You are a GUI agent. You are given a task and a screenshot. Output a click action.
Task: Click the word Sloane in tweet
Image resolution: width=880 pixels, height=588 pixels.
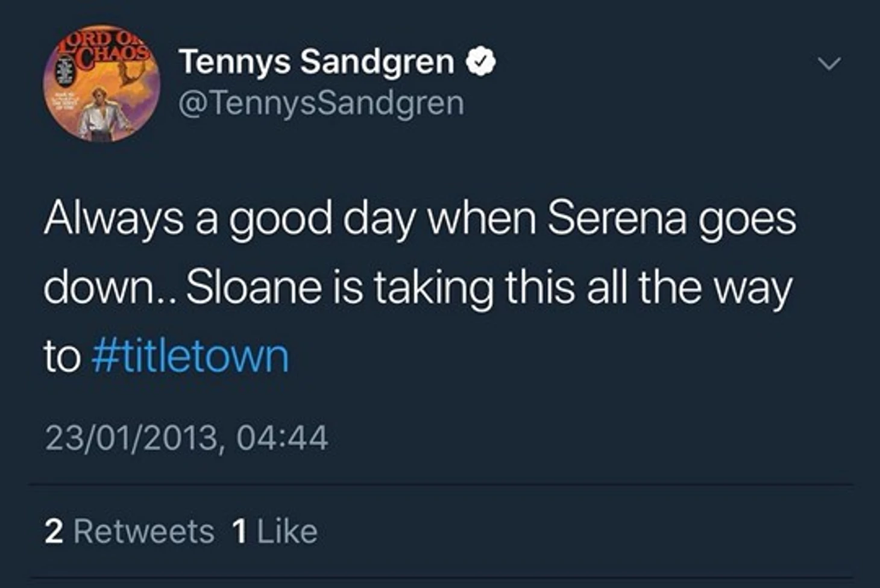pos(254,287)
